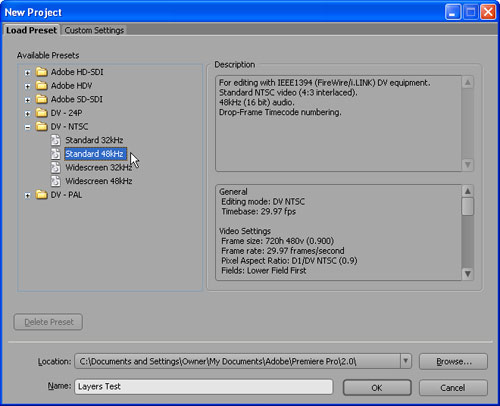This screenshot has height=406, width=500.
Task: Click the Widescreen 48kHz preset file icon
Action: [56, 181]
